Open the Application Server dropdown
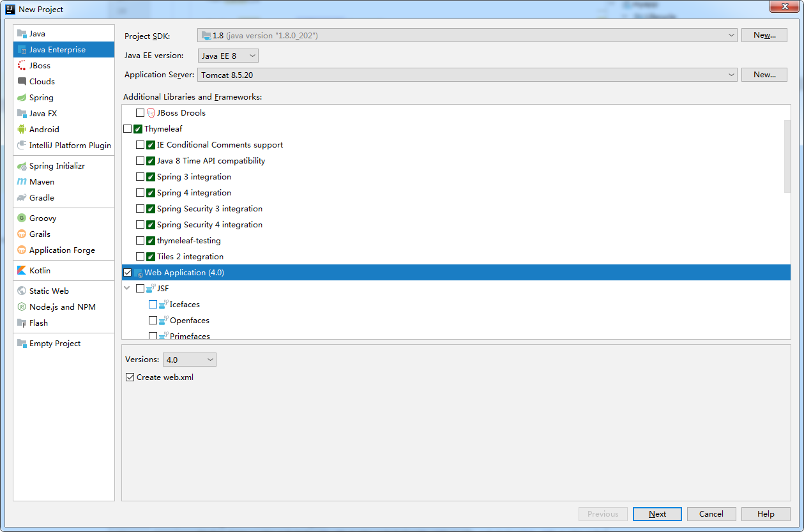 467,75
